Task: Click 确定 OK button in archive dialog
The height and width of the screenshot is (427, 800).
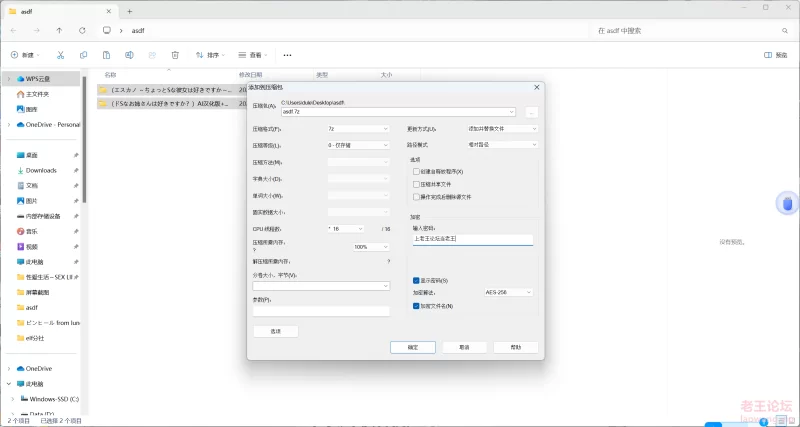Action: pos(413,347)
